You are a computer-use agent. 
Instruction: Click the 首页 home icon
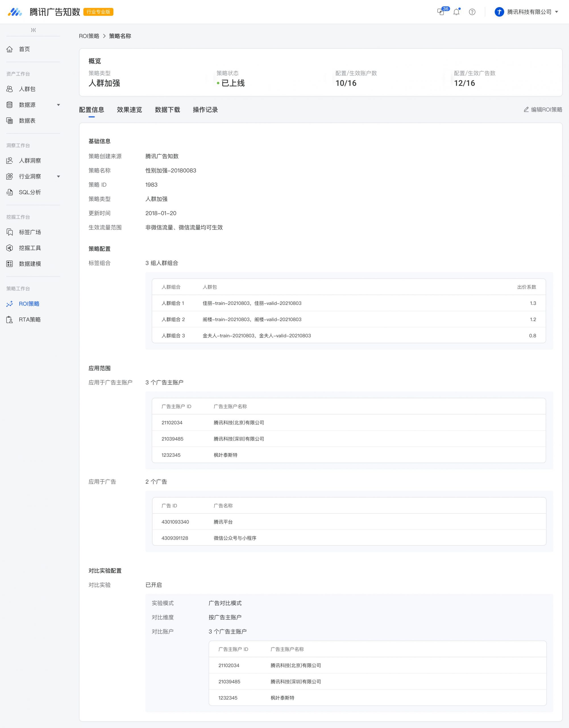coord(10,49)
